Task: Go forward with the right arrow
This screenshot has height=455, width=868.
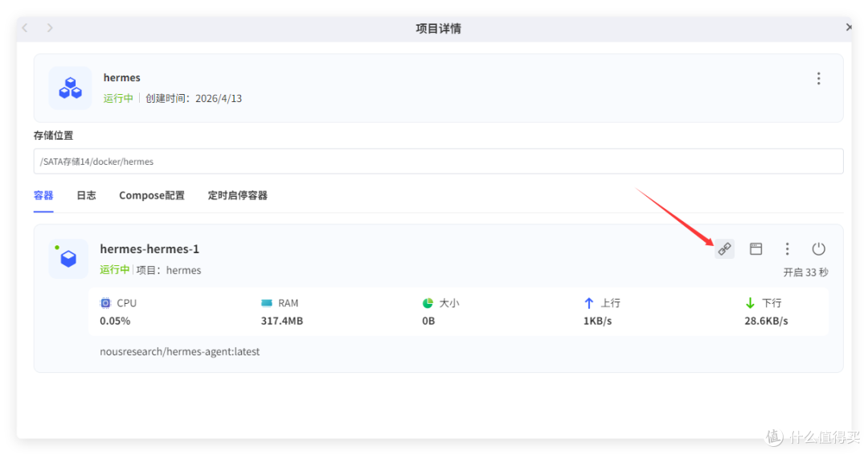Action: click(50, 27)
